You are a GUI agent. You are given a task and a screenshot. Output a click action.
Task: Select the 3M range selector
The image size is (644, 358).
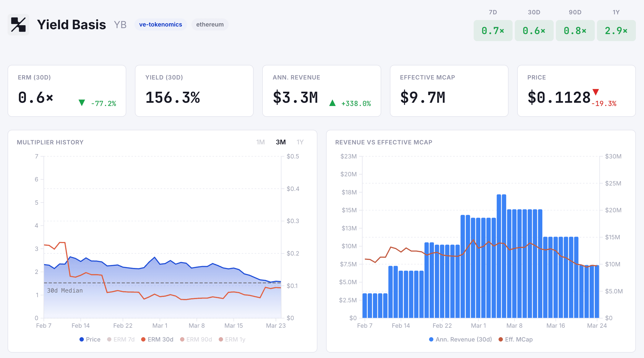[280, 142]
